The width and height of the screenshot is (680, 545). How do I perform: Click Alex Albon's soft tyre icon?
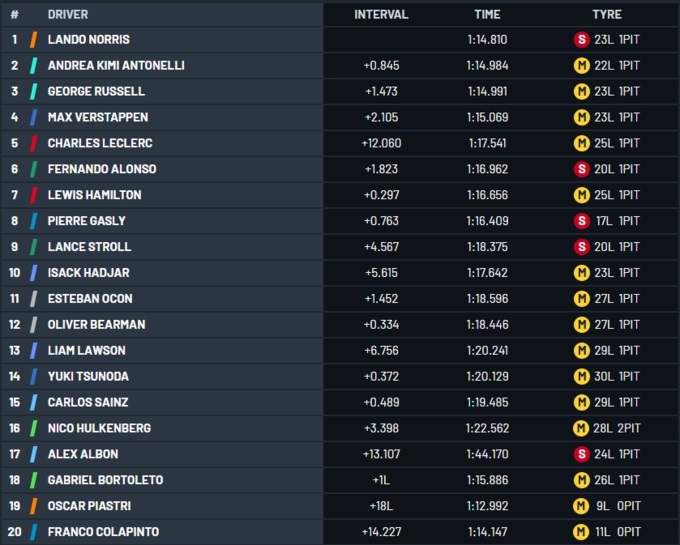[x=579, y=454]
